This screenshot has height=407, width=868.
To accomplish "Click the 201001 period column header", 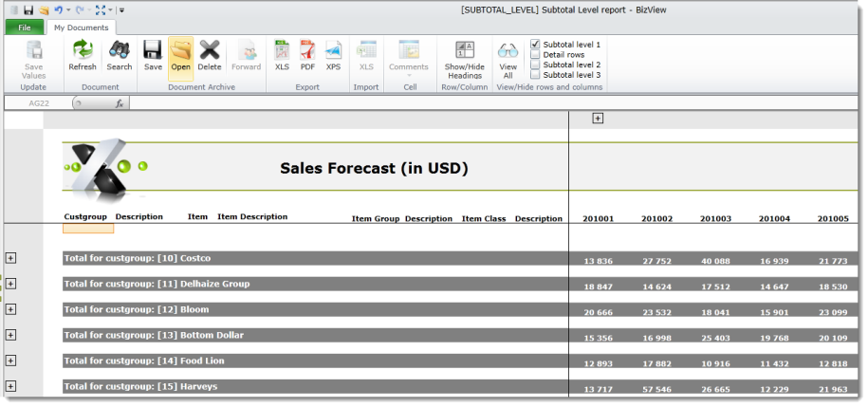I will pyautogui.click(x=598, y=219).
